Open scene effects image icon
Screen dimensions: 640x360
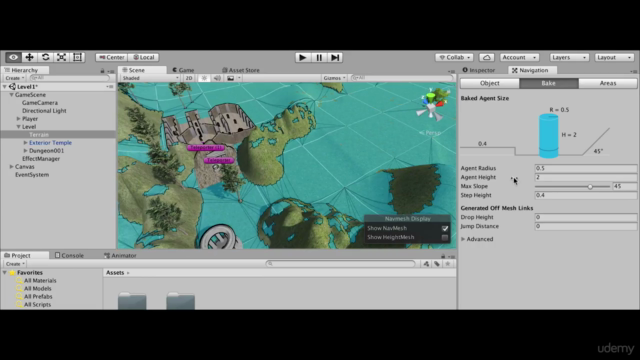[x=231, y=78]
